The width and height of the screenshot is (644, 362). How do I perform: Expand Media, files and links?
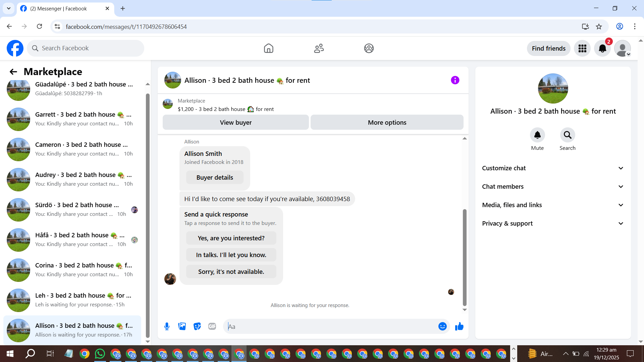pos(553,205)
